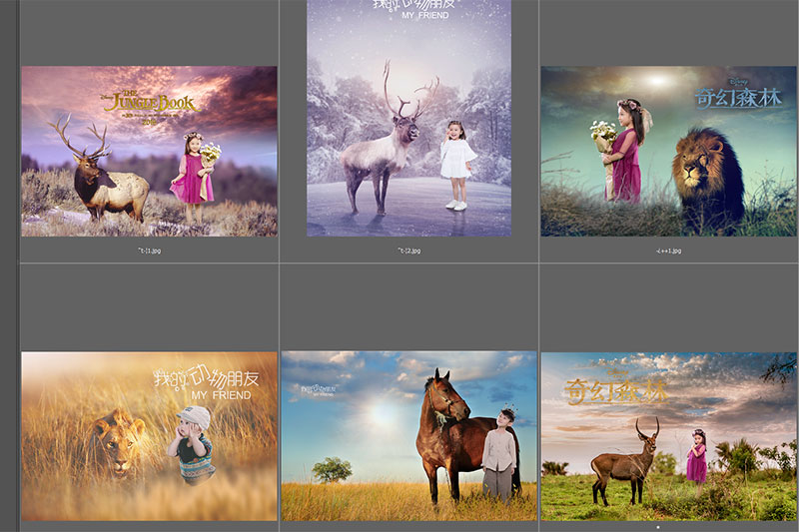Click the file name under the snowy reindeer thumbnail
The width and height of the screenshot is (799, 532).
(409, 251)
